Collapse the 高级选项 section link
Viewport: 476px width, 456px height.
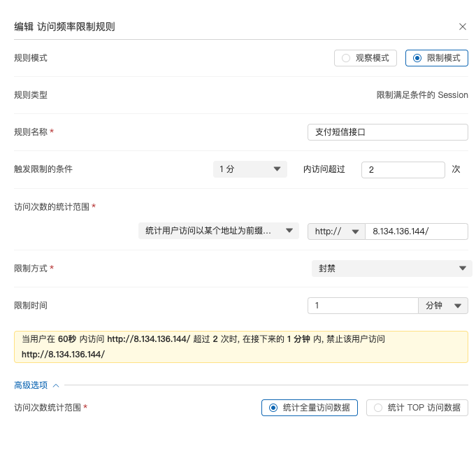[x=32, y=385]
